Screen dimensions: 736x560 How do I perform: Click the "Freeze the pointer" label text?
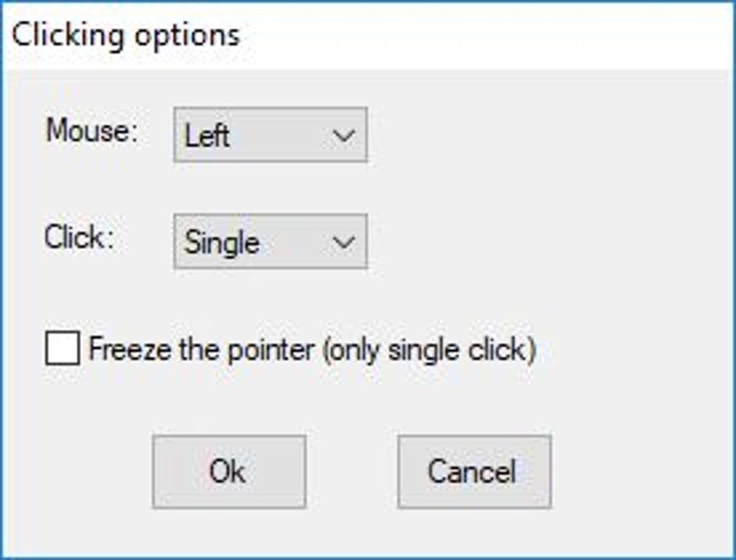point(201,350)
